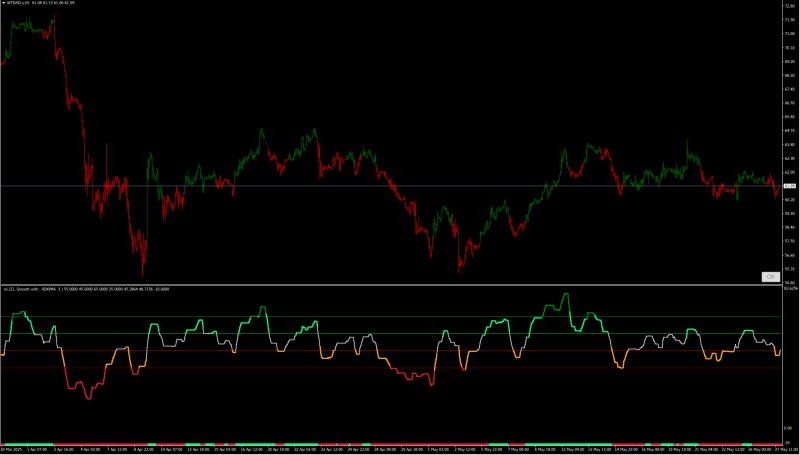Click the WTIUSD H1 chart title text
800x455 pixels.
tap(41, 3)
